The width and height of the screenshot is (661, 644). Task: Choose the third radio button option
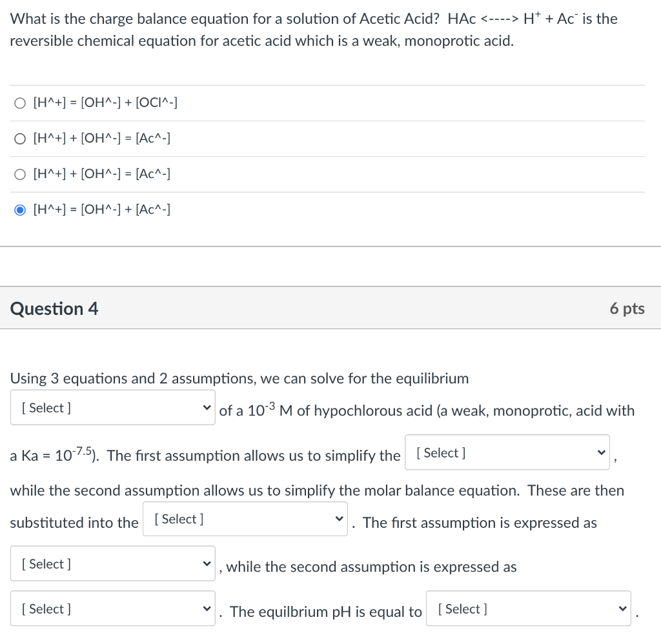(x=20, y=174)
